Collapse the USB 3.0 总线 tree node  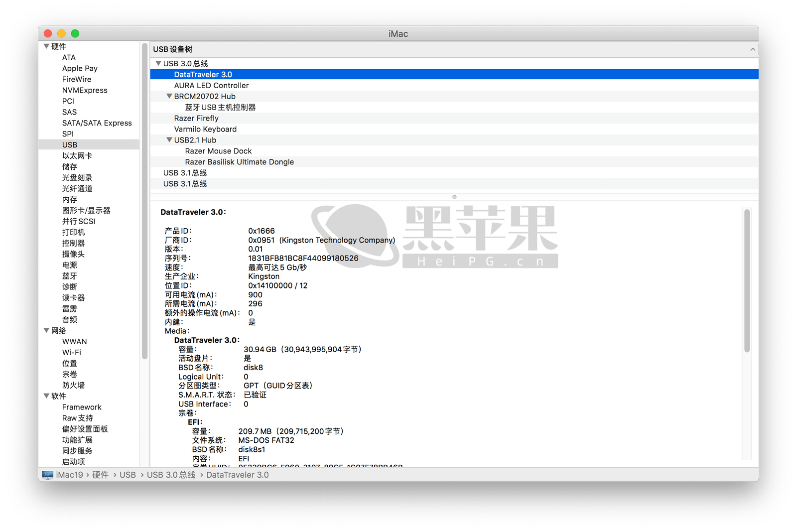click(x=158, y=63)
